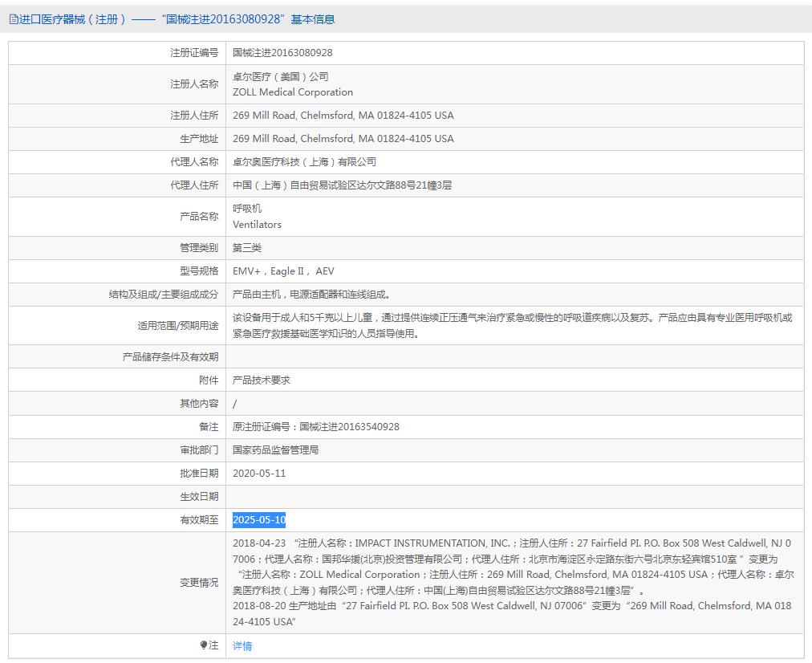Select the 管理类别 value 第三类
This screenshot has height=663, width=812.
pos(245,247)
